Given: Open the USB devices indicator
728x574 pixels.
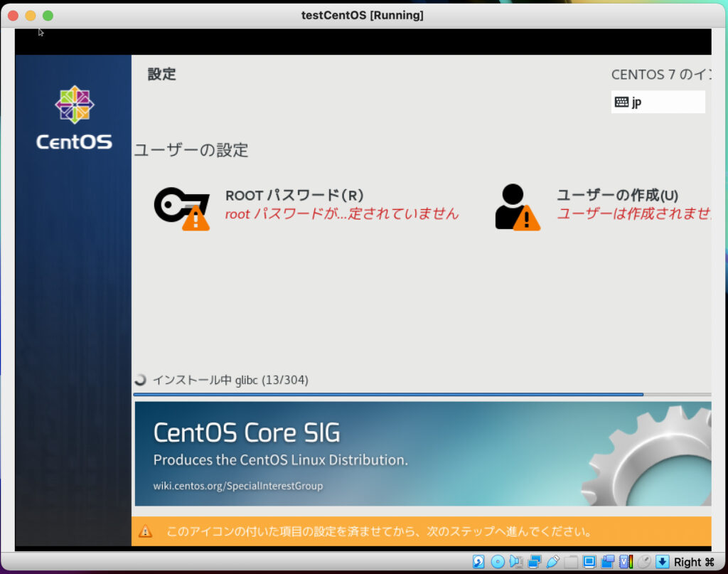Looking at the screenshot, I should coord(552,562).
